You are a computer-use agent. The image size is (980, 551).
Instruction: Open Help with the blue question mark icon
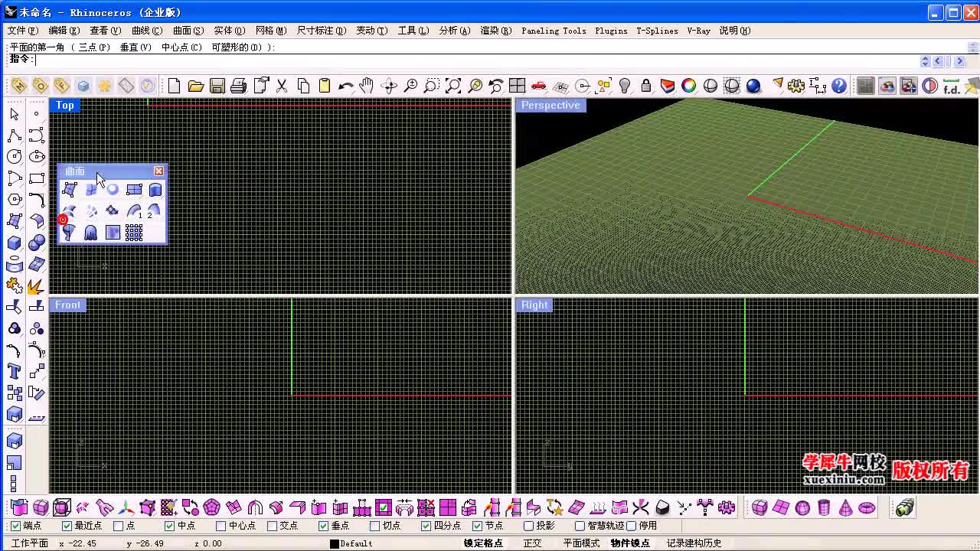(839, 86)
